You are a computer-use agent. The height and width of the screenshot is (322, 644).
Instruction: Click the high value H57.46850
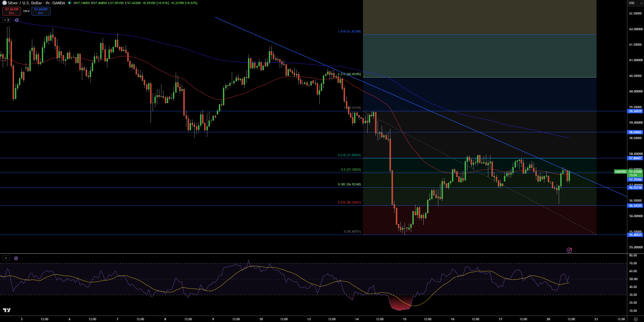click(x=99, y=3)
